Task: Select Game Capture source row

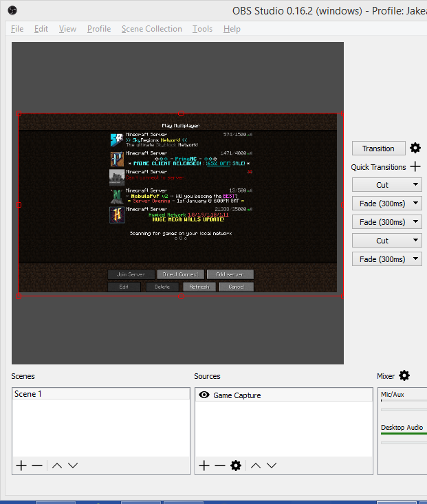Action: point(283,395)
